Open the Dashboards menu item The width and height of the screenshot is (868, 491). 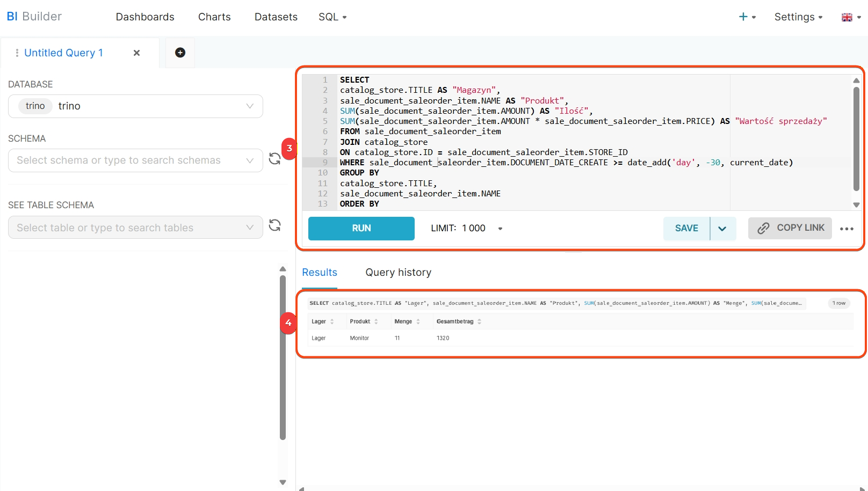[145, 17]
